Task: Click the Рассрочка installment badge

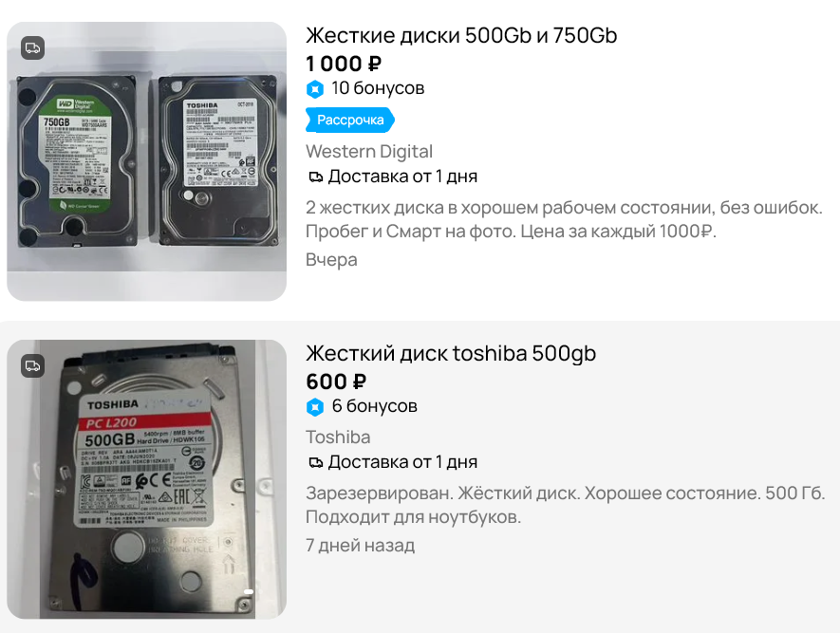Action: (x=350, y=120)
